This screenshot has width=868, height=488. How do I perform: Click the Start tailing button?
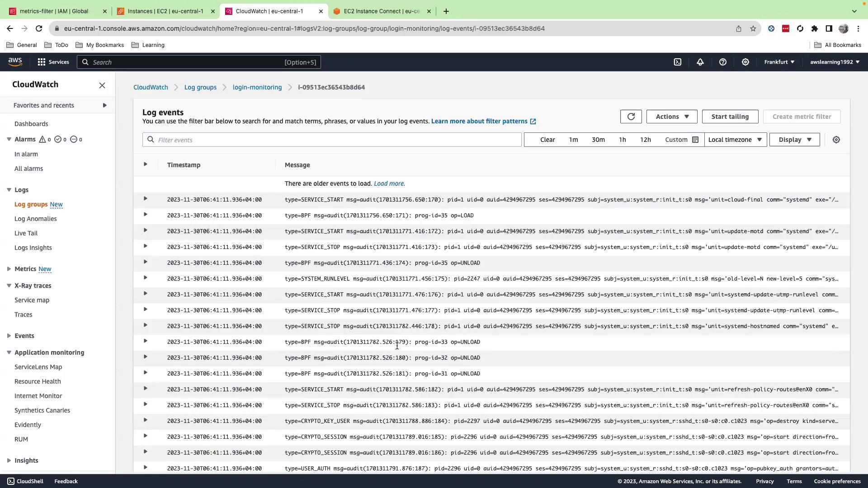(x=729, y=117)
